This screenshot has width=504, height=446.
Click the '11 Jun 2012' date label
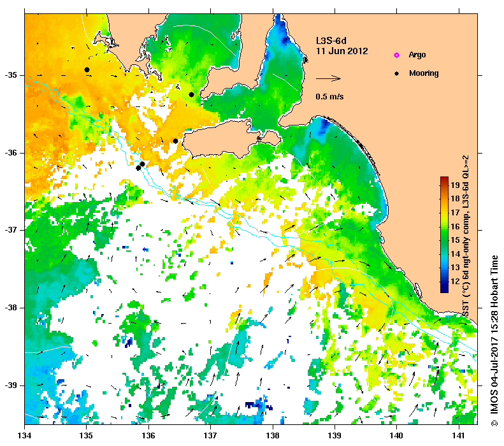(342, 51)
